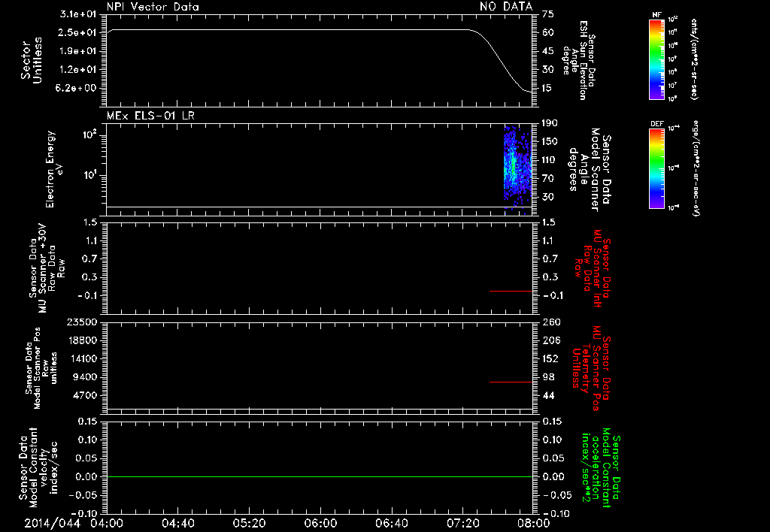Click the 3.1e+01 sector tick label
The height and width of the screenshot is (532, 770).
coord(78,14)
